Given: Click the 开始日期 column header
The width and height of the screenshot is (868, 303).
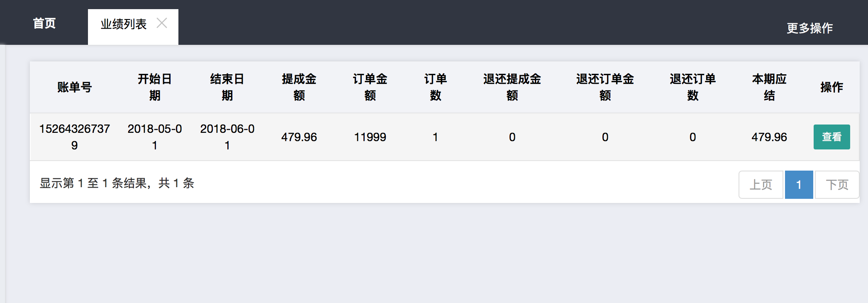Looking at the screenshot, I should 154,87.
